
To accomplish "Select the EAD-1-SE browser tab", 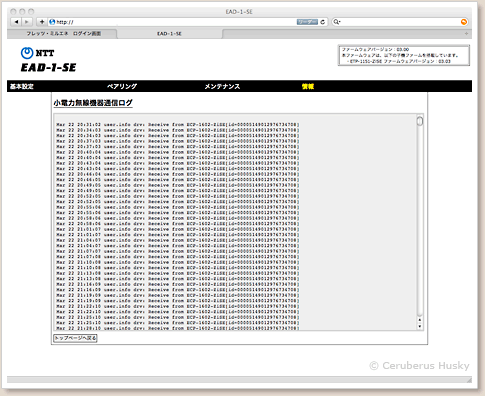I will [x=169, y=34].
